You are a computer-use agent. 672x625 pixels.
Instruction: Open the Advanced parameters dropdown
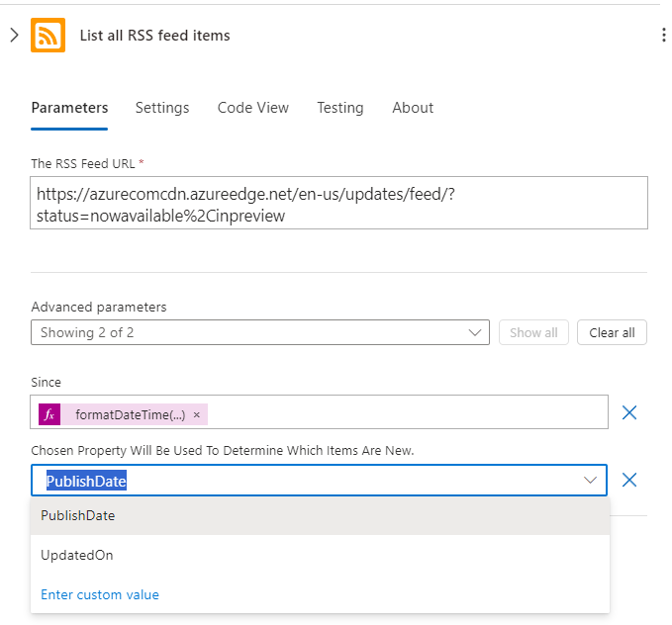[x=260, y=332]
